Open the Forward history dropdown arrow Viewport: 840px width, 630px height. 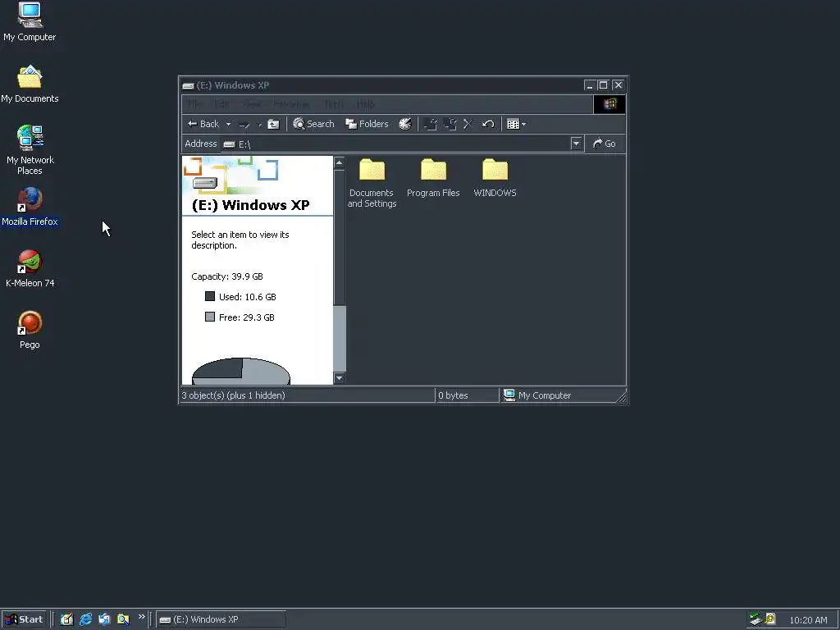260,125
